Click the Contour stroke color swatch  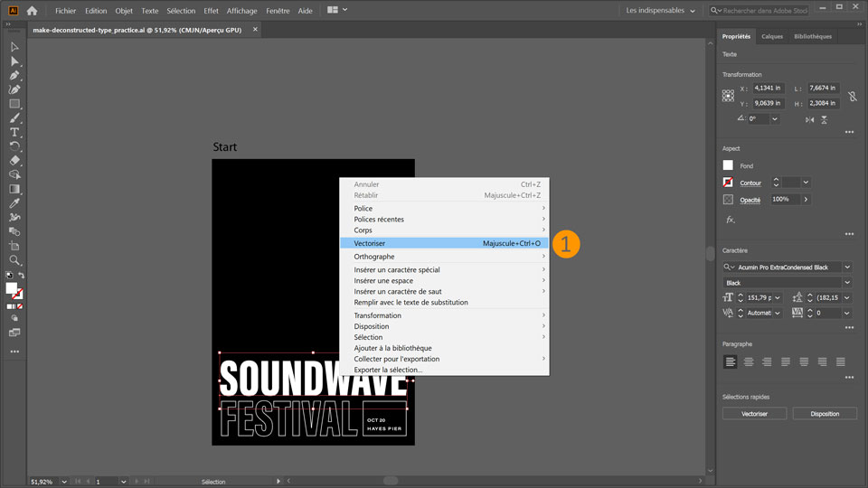click(728, 182)
